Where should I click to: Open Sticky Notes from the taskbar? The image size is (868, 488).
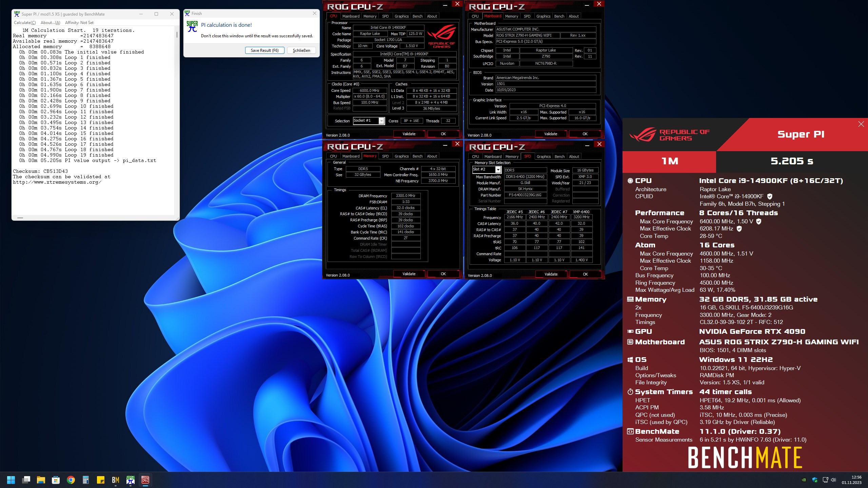click(101, 480)
